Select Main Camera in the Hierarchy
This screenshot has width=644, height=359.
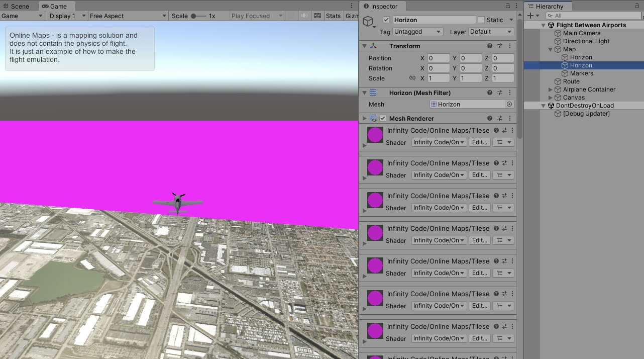click(582, 33)
